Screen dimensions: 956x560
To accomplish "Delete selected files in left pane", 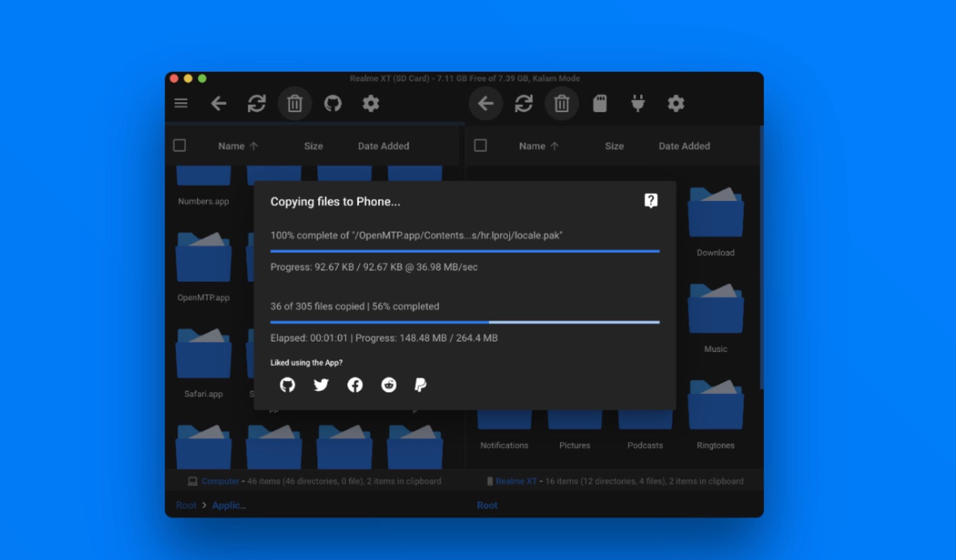I will 294,103.
